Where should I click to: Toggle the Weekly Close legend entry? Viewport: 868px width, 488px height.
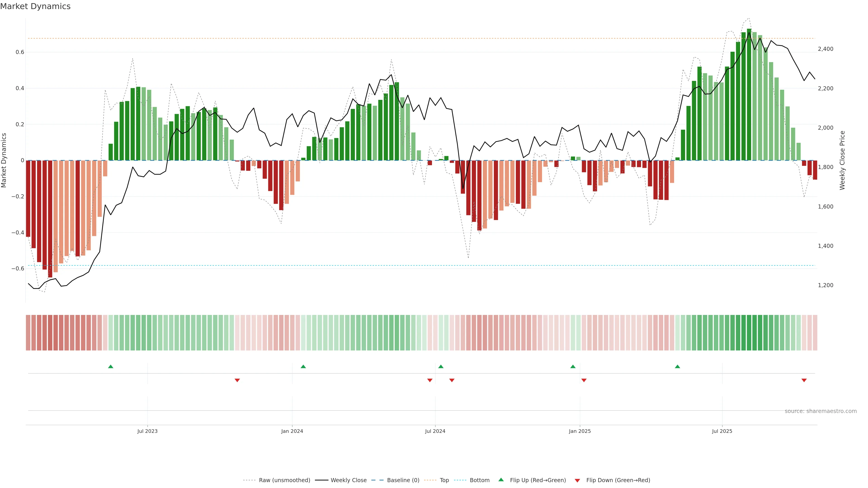click(x=348, y=480)
